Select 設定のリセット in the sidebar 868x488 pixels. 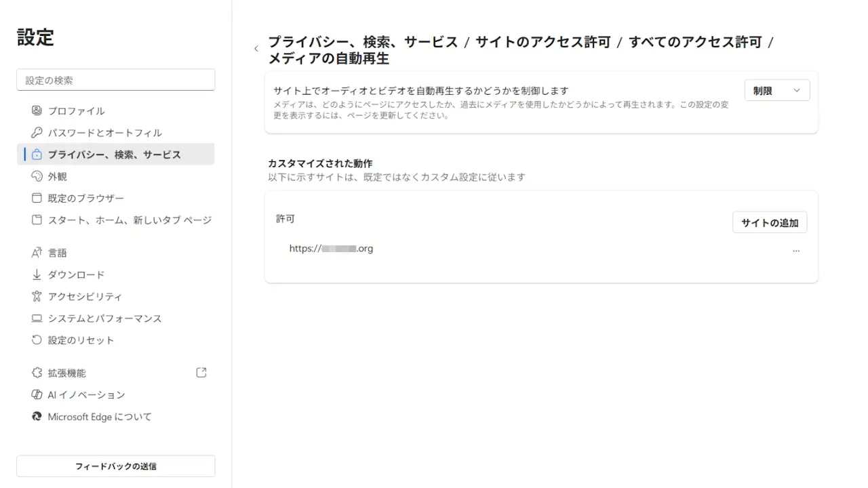(x=81, y=340)
